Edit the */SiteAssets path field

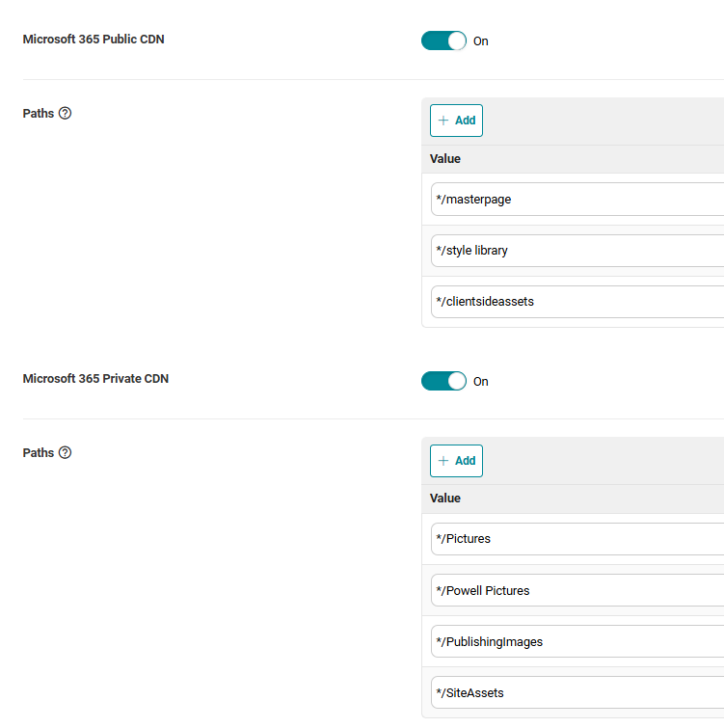click(577, 692)
